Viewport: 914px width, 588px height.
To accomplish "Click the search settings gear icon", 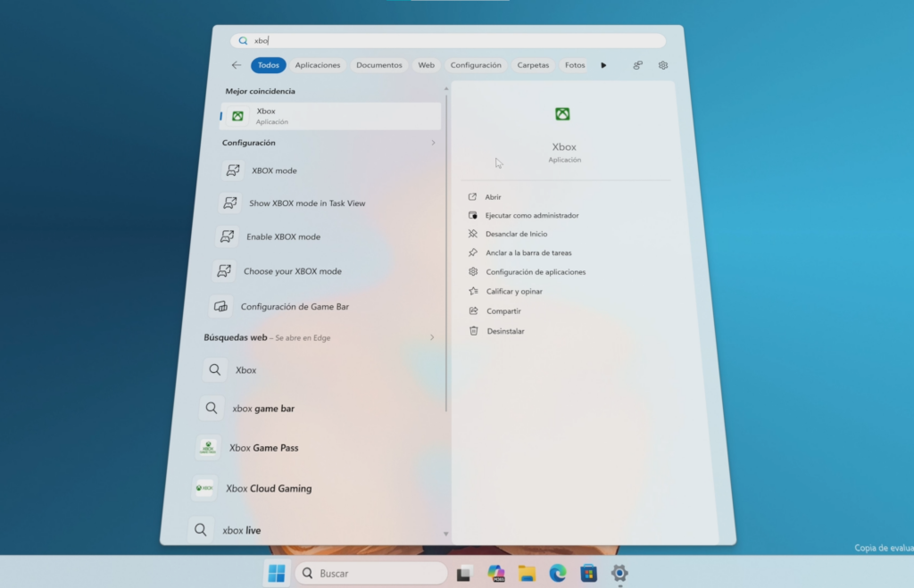I will 663,65.
